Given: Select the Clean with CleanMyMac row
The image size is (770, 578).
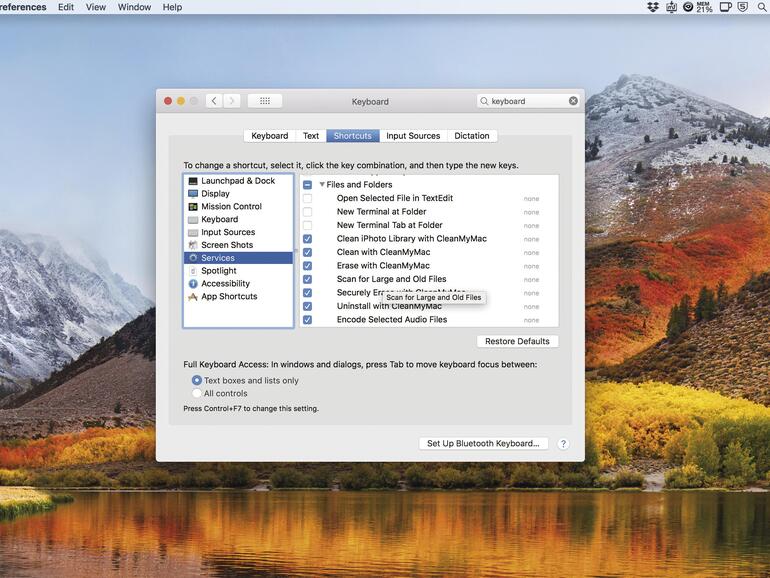Looking at the screenshot, I should click(429, 252).
